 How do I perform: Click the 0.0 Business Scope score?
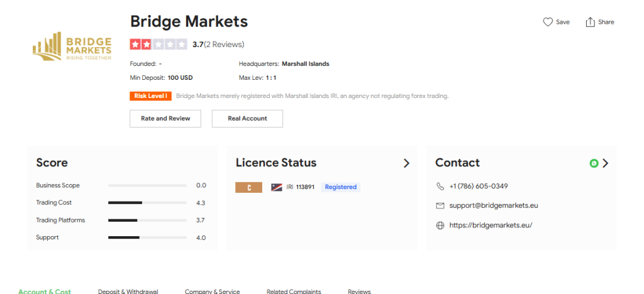[201, 185]
